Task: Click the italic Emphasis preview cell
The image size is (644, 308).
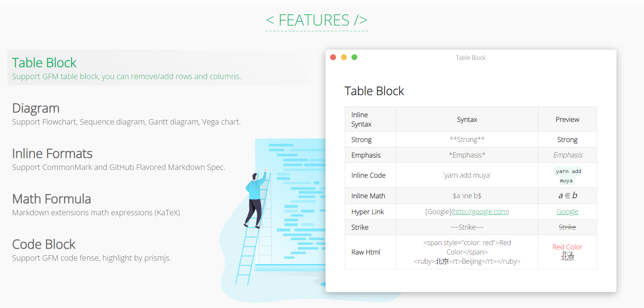Action: point(568,155)
